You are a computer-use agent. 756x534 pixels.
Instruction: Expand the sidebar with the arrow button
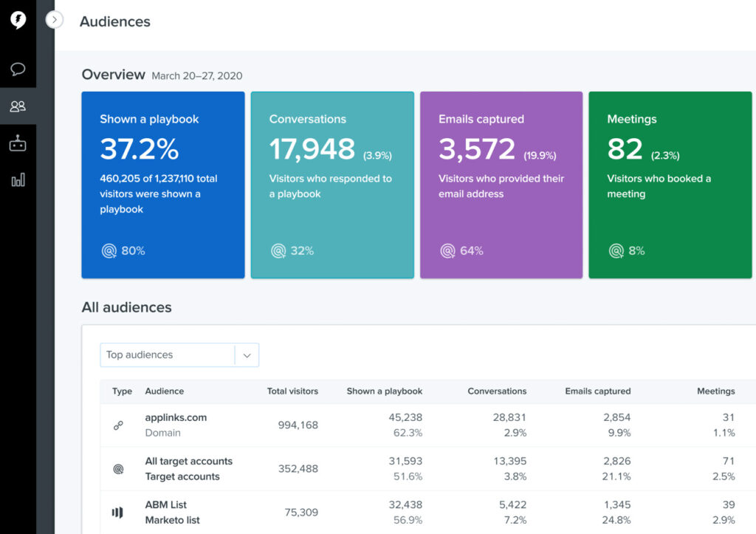click(55, 20)
